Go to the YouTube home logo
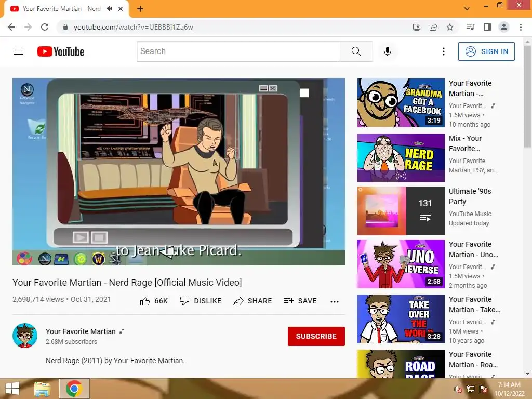 [61, 51]
